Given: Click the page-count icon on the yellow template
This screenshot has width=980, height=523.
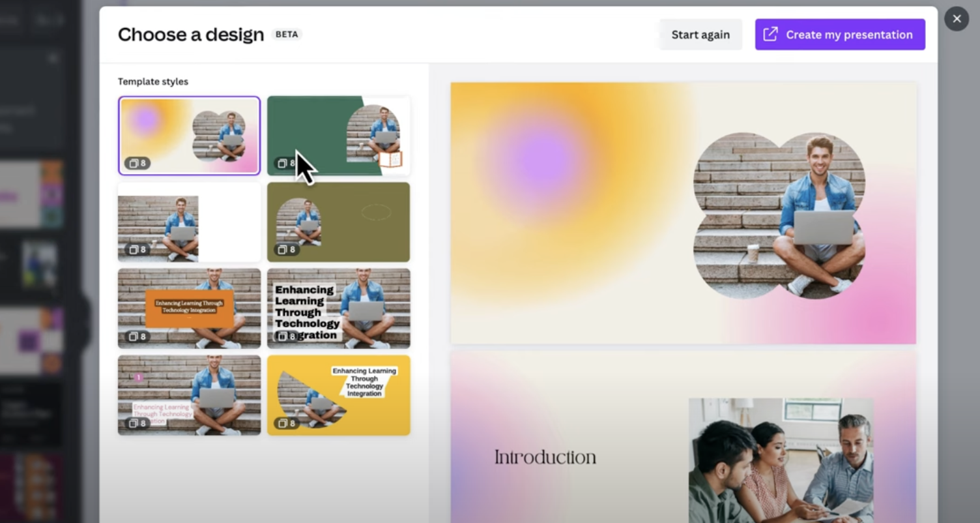Looking at the screenshot, I should [x=282, y=423].
